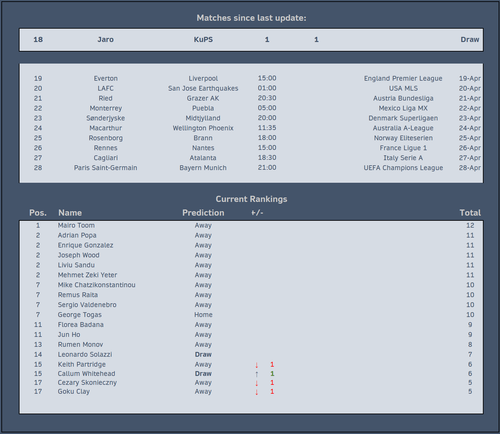Select 'Grazer AK' in fixture 21

(203, 98)
